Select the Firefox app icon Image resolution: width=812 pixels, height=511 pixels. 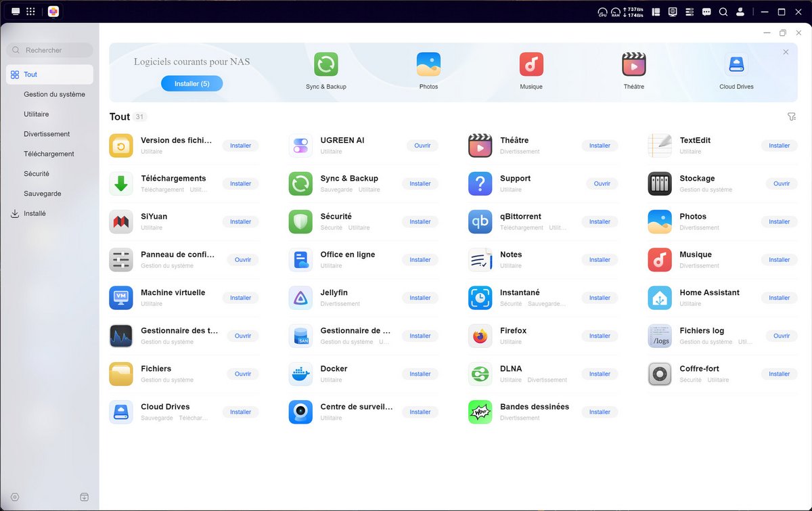[480, 336]
